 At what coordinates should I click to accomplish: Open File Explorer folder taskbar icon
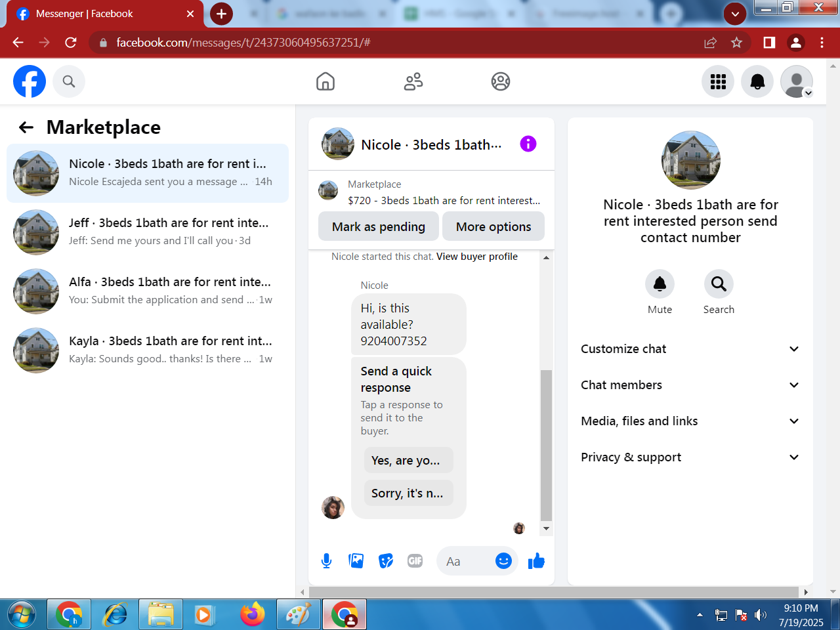pos(161,615)
